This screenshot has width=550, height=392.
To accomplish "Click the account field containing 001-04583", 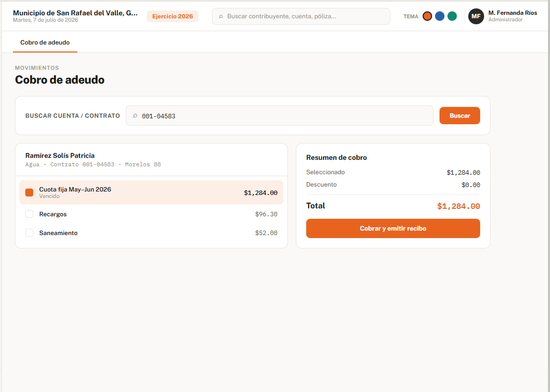I will pos(279,116).
